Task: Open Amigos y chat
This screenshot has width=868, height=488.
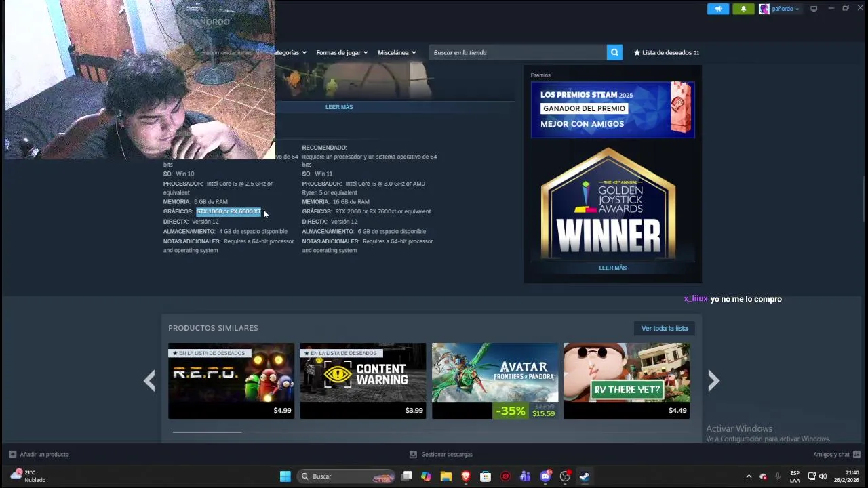Action: [x=837, y=454]
